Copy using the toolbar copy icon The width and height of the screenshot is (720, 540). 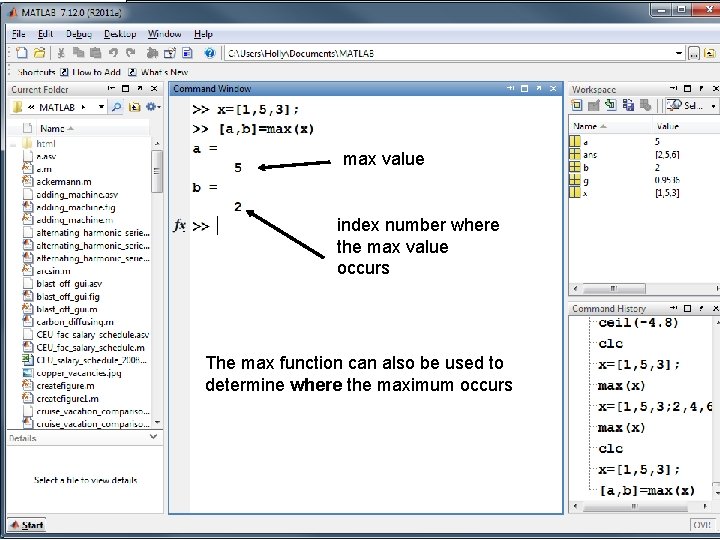pyautogui.click(x=78, y=53)
